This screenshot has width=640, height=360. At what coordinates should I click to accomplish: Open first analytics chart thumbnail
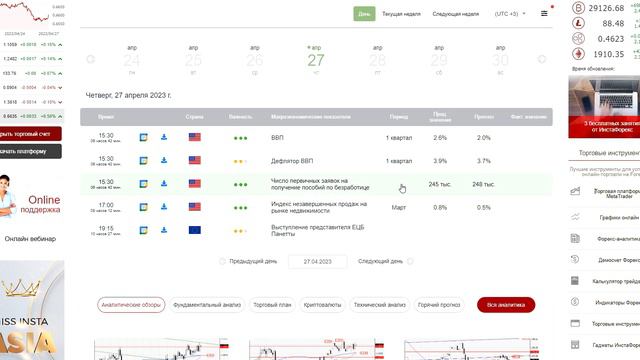click(x=161, y=349)
